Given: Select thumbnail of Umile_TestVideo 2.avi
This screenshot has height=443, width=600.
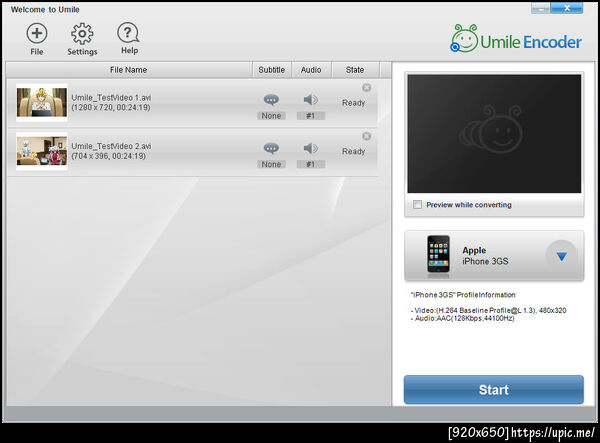Looking at the screenshot, I should click(x=42, y=151).
